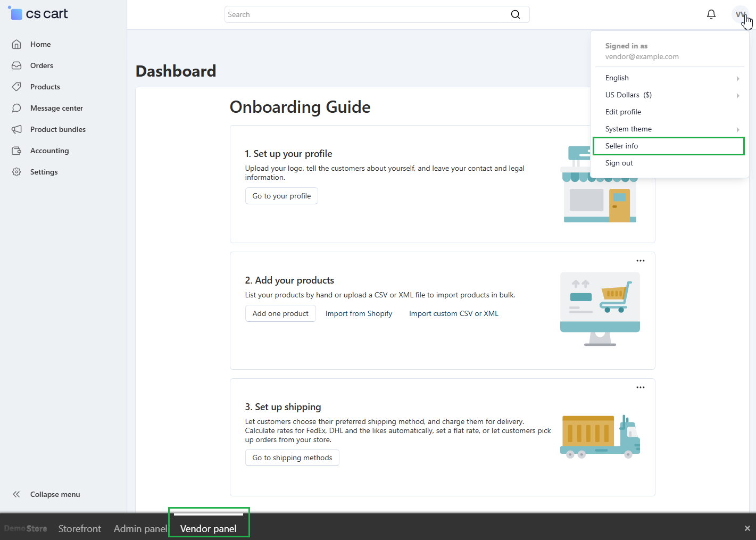Click Go to shipping methods button

click(292, 458)
